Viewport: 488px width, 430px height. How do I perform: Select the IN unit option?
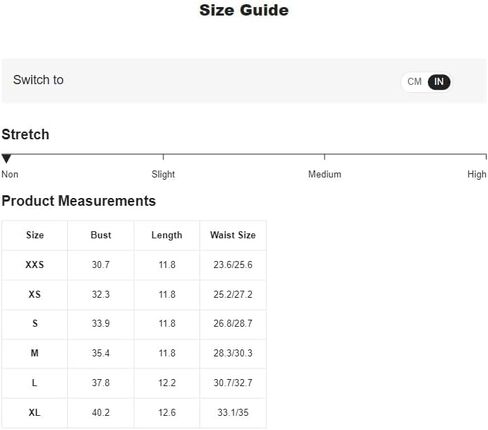(439, 82)
